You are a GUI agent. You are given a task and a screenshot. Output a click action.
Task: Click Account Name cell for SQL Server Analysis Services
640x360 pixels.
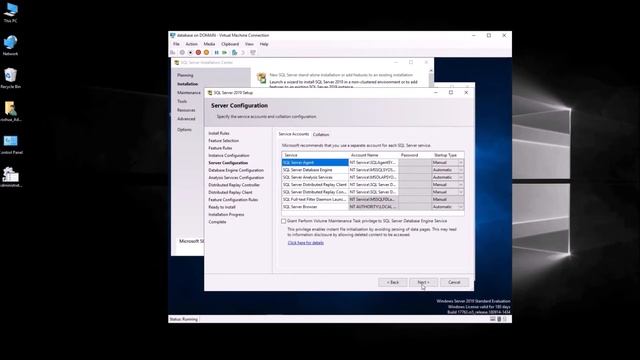373,177
